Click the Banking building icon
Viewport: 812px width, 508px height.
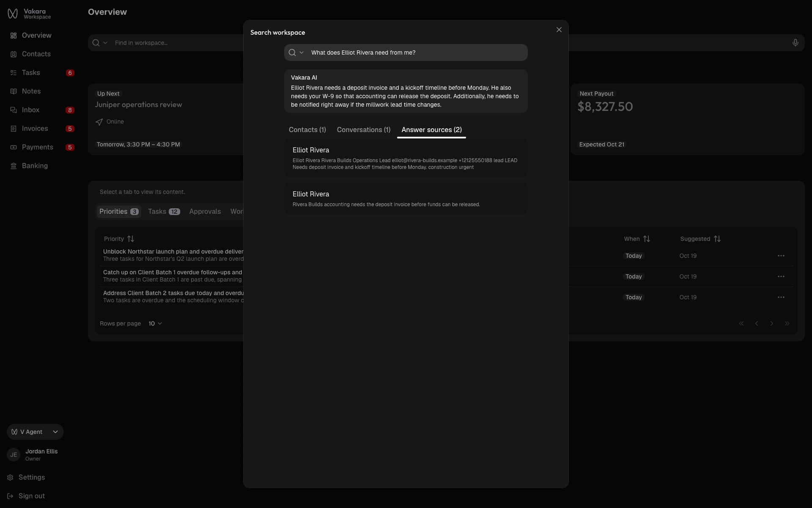(14, 166)
